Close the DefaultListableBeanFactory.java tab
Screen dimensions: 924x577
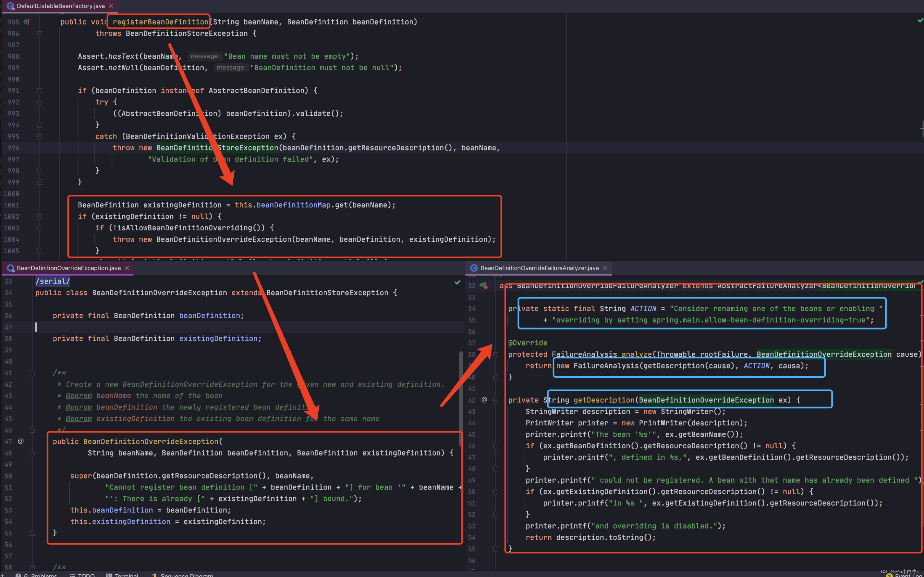(x=111, y=6)
